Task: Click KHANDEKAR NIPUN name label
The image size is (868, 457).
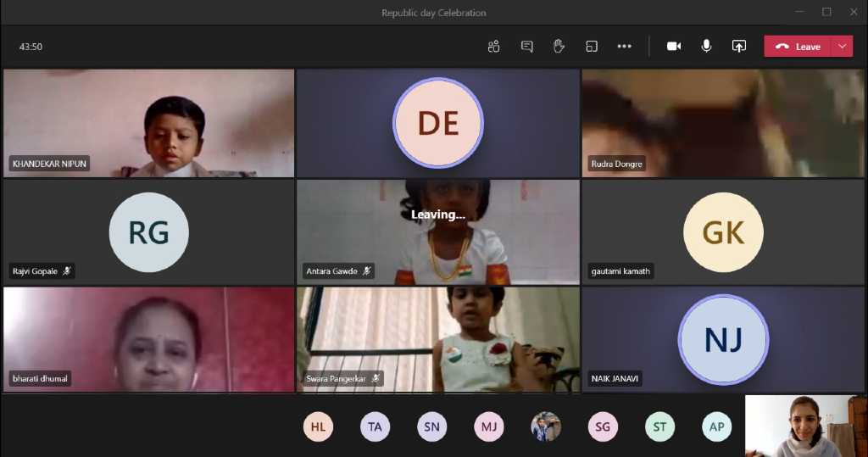Action: pyautogui.click(x=49, y=164)
